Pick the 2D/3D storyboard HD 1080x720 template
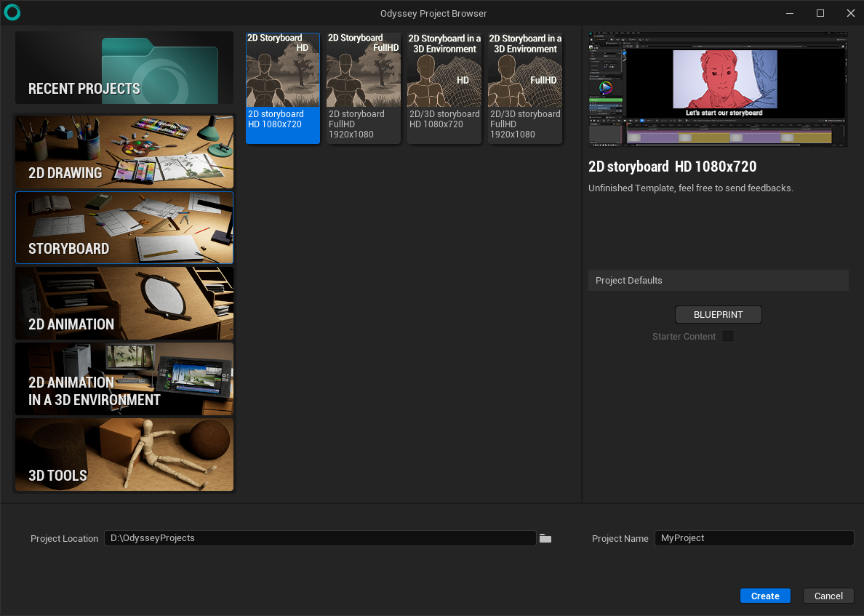The height and width of the screenshot is (616, 864). point(444,88)
